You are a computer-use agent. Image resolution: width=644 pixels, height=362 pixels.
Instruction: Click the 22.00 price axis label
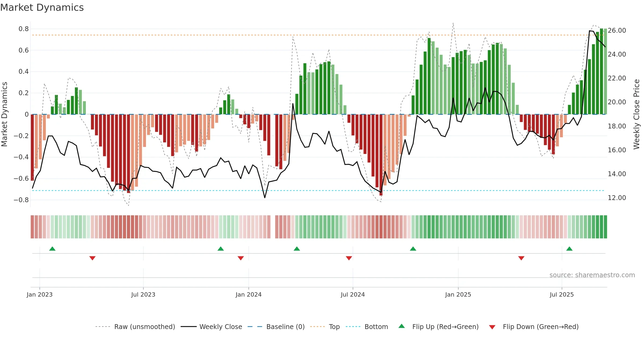pyautogui.click(x=617, y=78)
